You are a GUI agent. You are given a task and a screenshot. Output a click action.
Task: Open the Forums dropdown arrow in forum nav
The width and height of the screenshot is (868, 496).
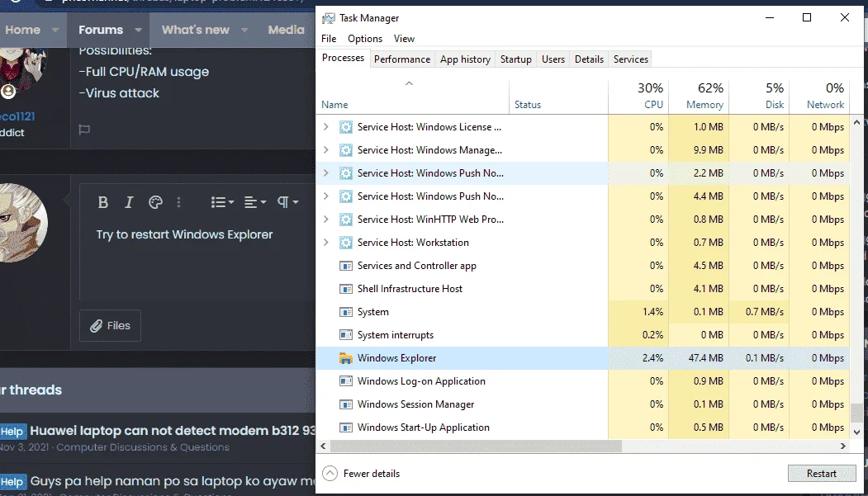[x=139, y=30]
